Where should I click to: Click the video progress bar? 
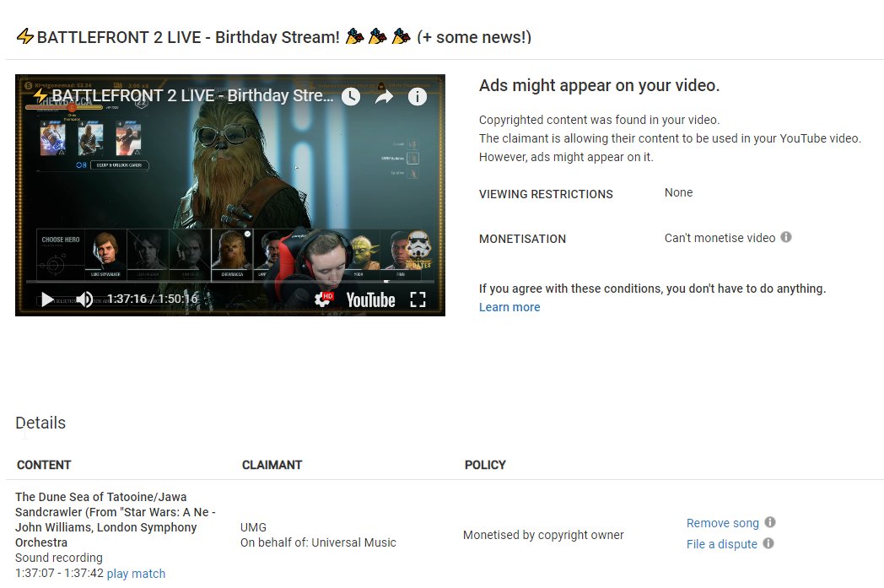point(230,281)
